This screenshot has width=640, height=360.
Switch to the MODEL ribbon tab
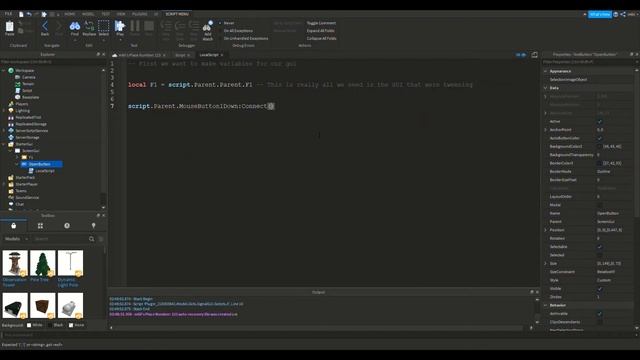(88, 14)
